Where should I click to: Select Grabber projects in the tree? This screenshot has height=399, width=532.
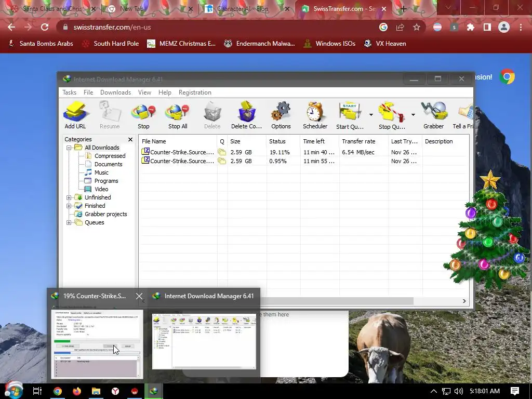click(x=105, y=214)
